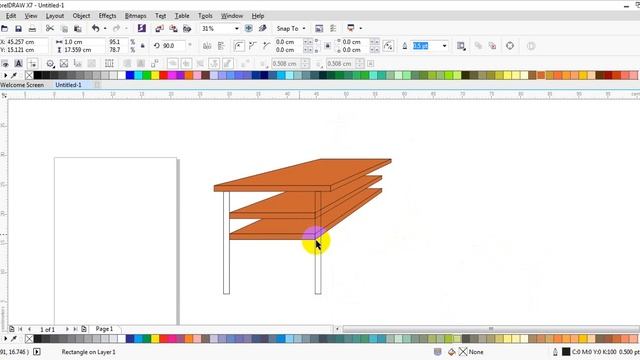640x360 pixels.
Task: Click the Copy icon
Action: pos(64,29)
